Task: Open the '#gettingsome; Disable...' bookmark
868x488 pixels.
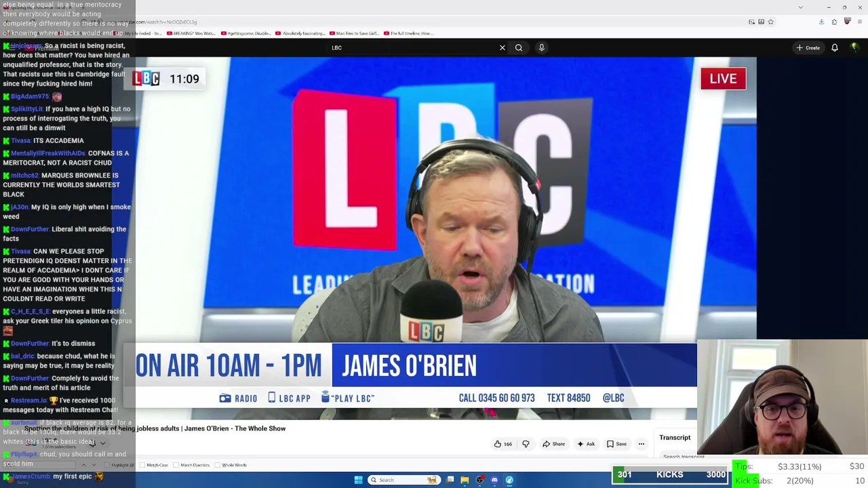Action: pyautogui.click(x=245, y=33)
